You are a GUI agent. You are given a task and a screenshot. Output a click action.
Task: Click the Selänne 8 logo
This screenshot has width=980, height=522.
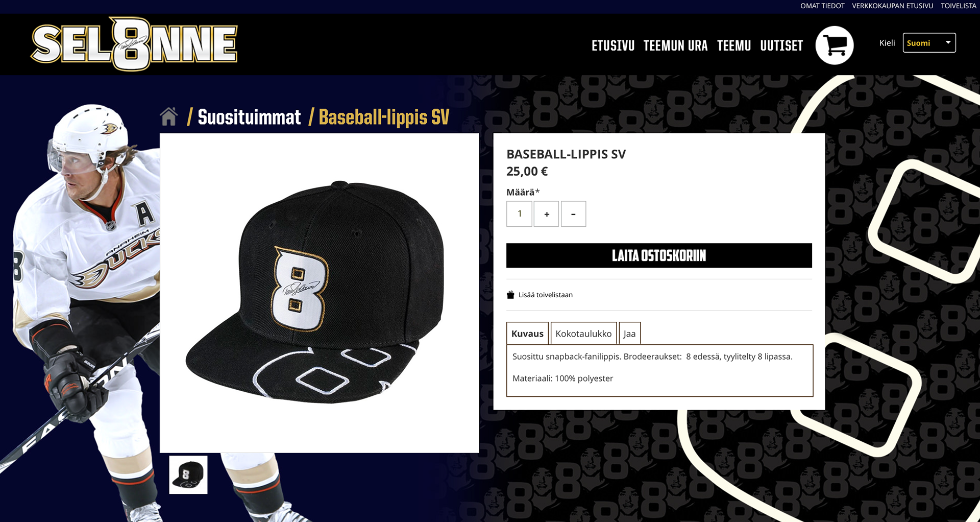point(134,44)
